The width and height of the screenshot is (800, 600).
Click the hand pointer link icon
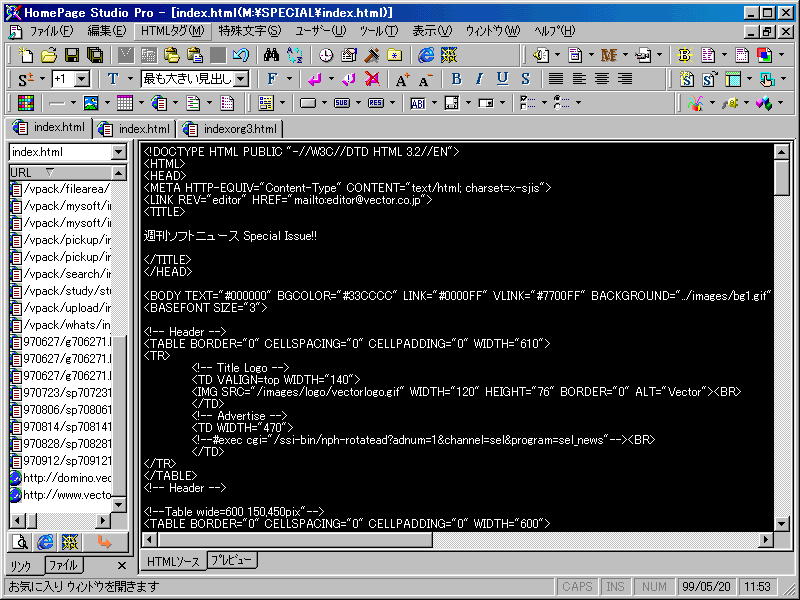[766, 79]
